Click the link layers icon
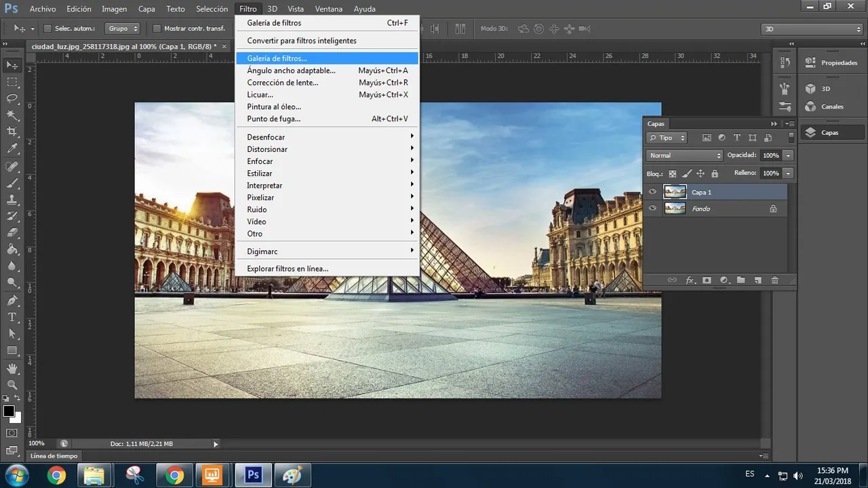The width and height of the screenshot is (868, 488). [672, 280]
